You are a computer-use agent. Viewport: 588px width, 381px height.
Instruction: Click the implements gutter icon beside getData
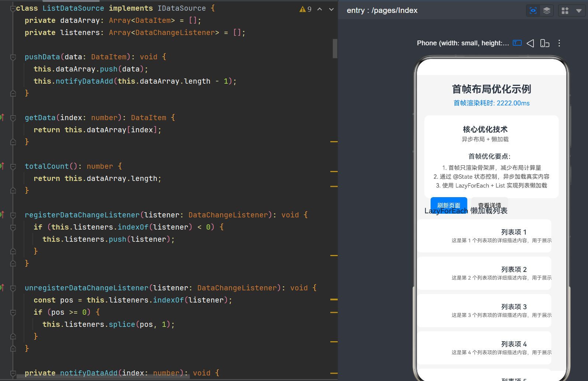pos(2,117)
